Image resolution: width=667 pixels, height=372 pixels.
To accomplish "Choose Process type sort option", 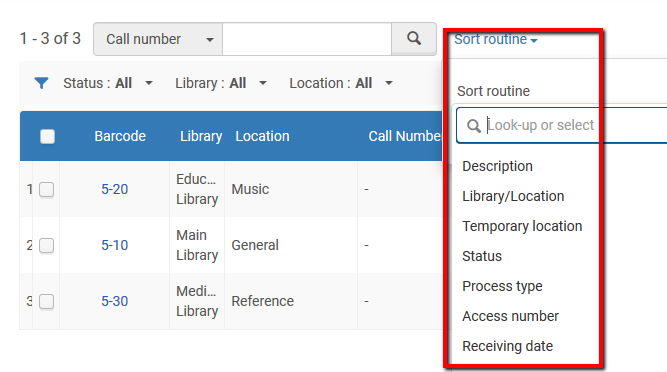I will (502, 286).
